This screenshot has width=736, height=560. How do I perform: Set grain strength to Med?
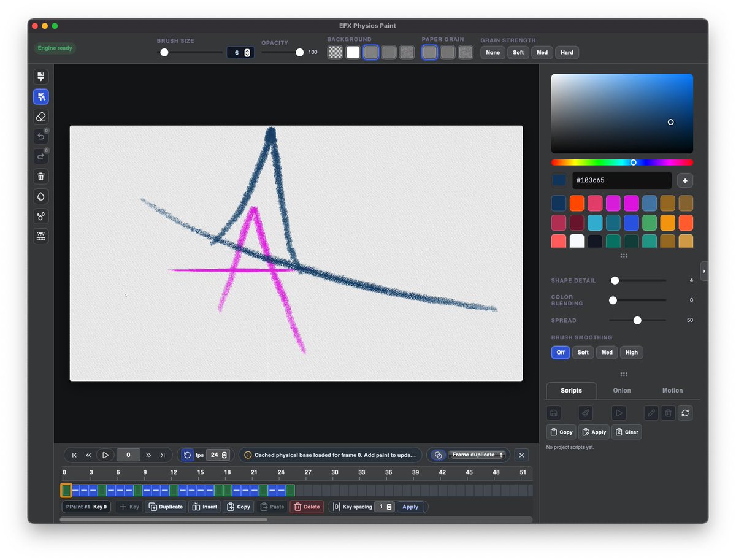542,53
